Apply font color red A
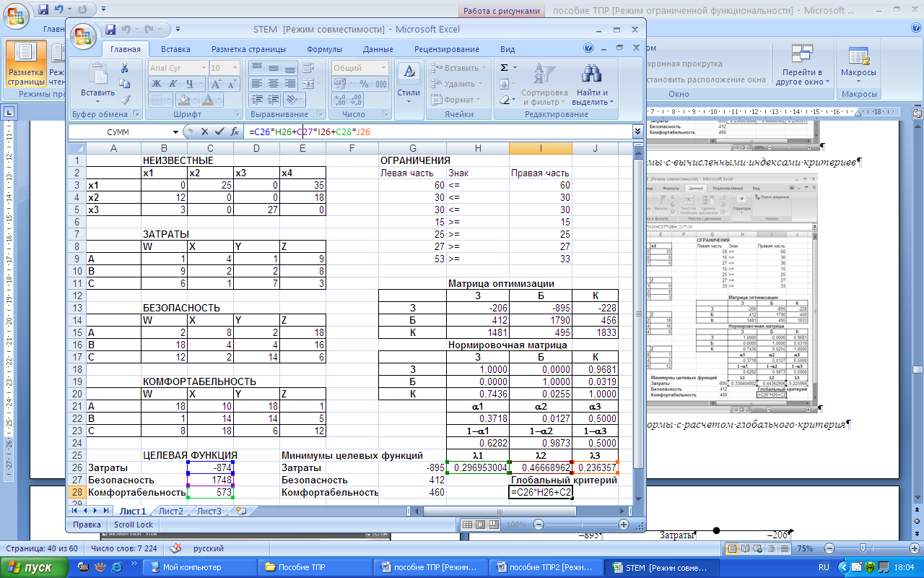924x578 pixels. click(209, 100)
